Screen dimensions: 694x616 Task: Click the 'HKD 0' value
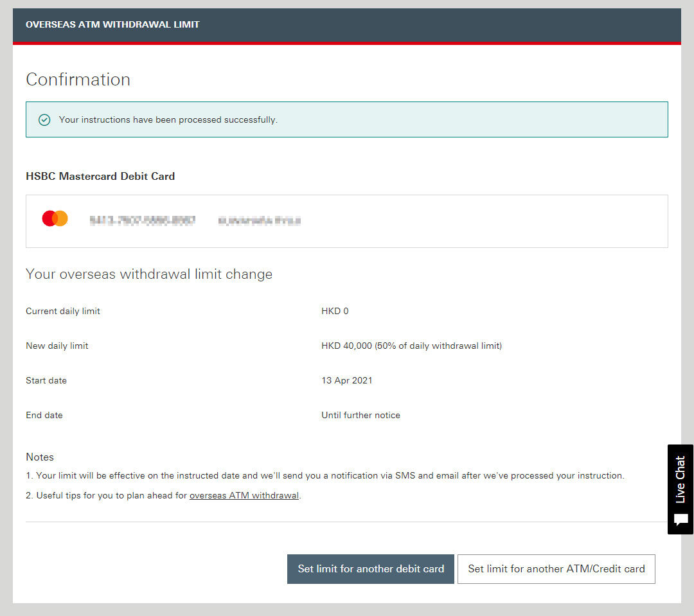pyautogui.click(x=335, y=311)
